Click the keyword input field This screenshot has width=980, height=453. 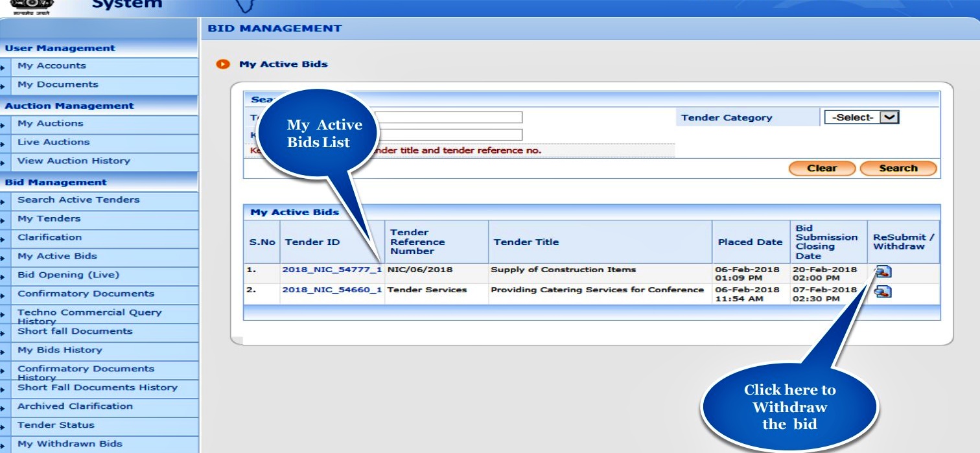point(449,135)
